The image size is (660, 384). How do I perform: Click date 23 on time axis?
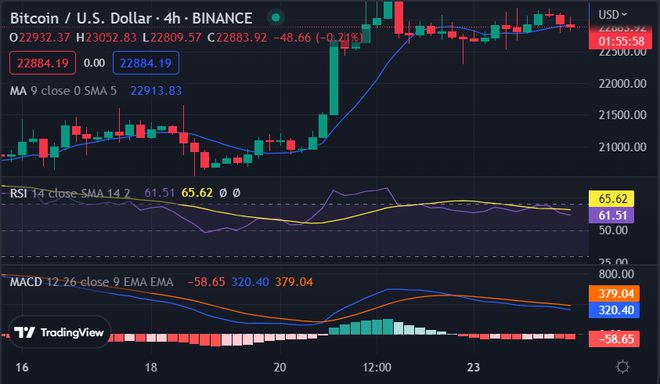[x=474, y=367]
